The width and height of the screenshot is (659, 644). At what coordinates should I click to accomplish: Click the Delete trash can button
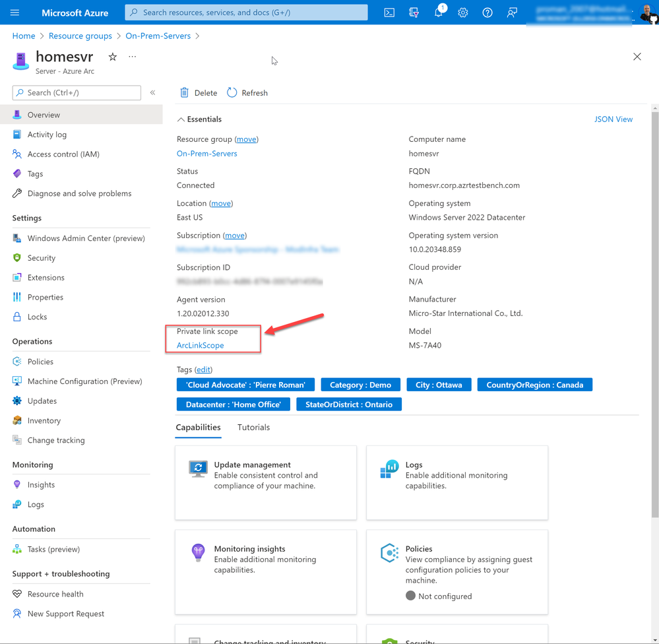(x=199, y=93)
